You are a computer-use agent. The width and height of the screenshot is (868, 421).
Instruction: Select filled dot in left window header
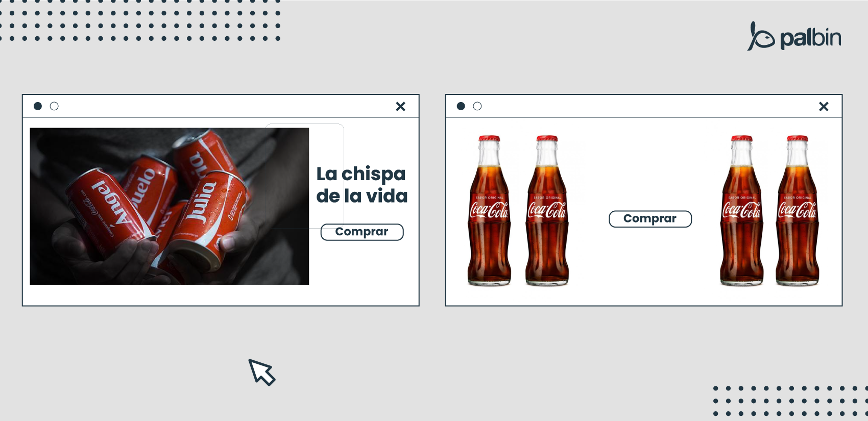pyautogui.click(x=38, y=106)
